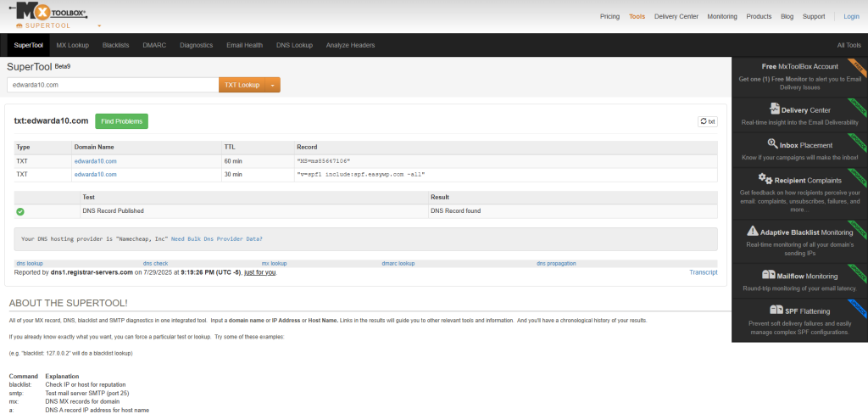The image size is (868, 414).
Task: Open the Free MxToolBox Account panel
Action: pos(799,76)
